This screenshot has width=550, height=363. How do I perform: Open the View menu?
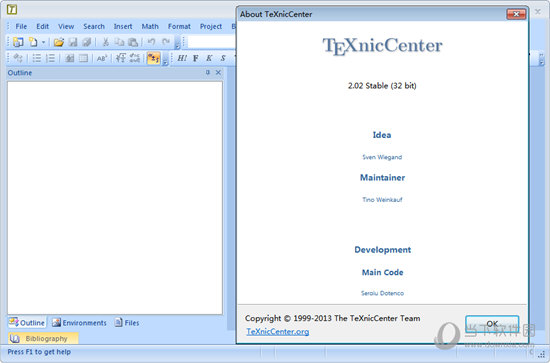coord(66,26)
